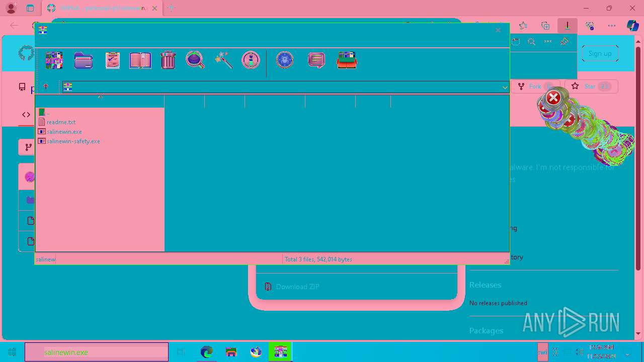This screenshot has width=644, height=362.
Task: Click the SFX stacked books icon
Action: point(347,60)
